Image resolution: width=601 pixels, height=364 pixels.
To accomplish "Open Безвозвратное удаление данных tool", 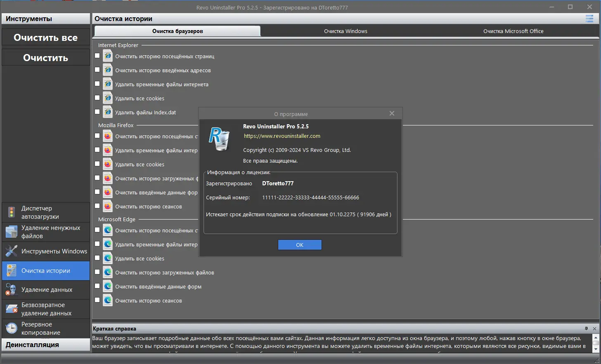I will click(x=46, y=309).
